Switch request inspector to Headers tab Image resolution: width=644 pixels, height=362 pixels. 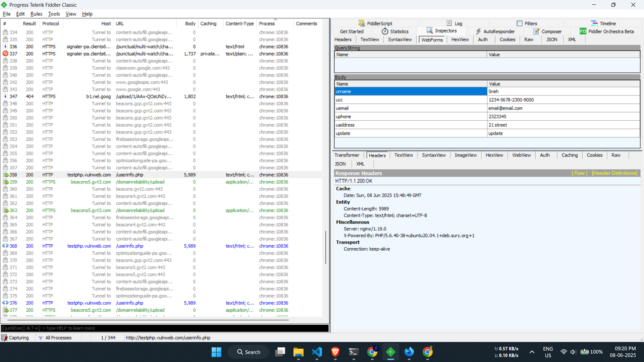[x=343, y=40]
